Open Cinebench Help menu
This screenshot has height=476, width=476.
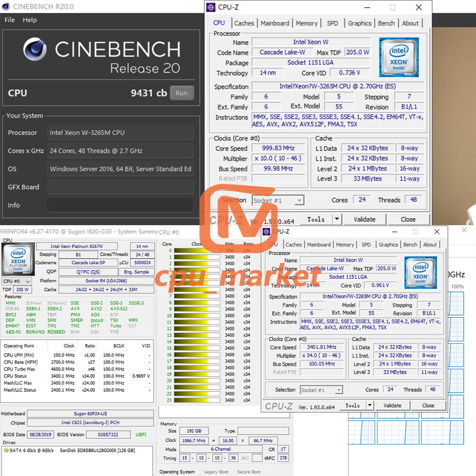30,20
